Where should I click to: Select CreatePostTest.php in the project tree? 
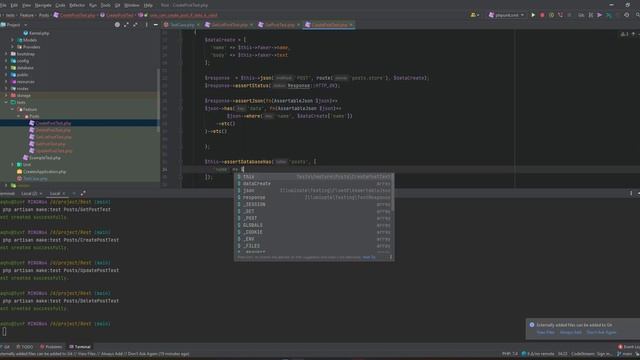[53, 123]
